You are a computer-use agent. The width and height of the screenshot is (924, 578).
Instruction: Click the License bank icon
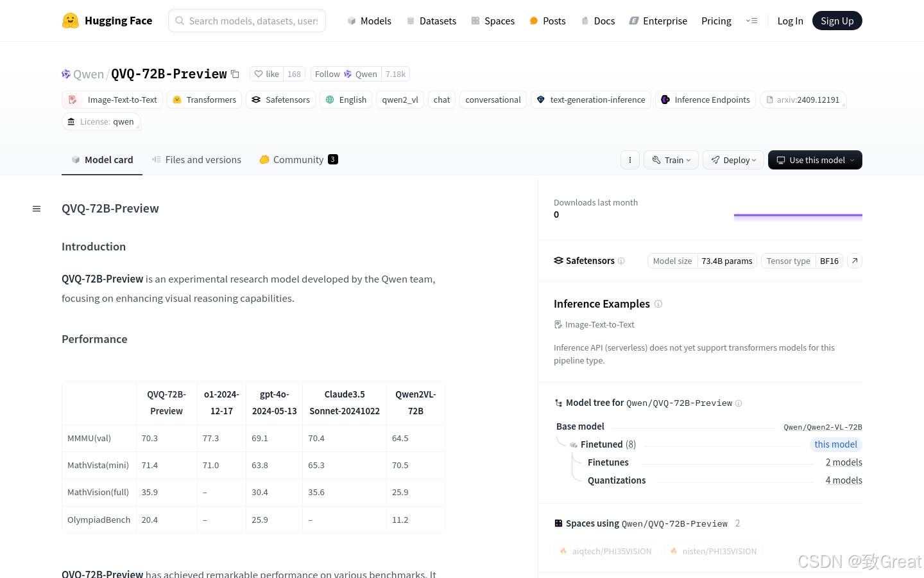click(x=71, y=121)
